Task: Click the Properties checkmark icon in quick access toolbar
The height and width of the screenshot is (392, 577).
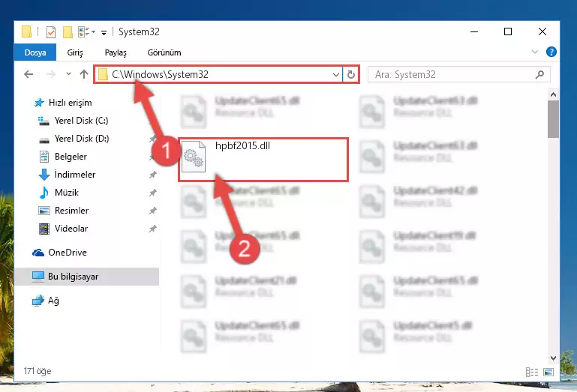Action: tap(51, 32)
